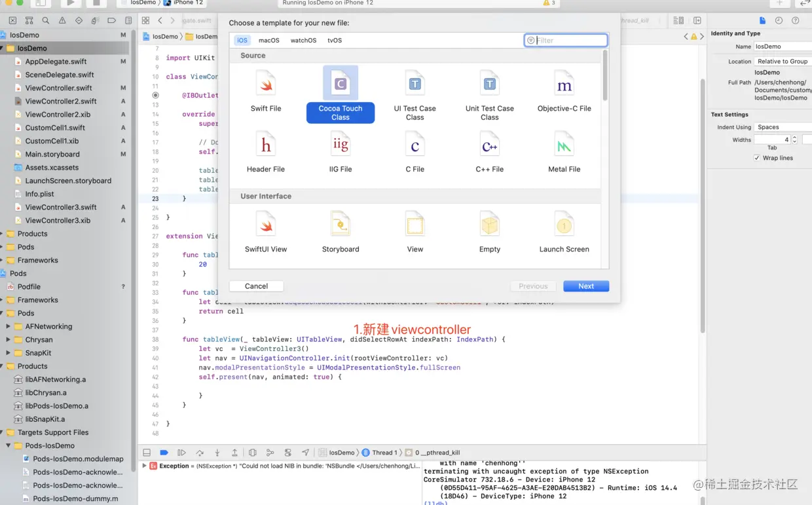Toggle breakpoints activation in debug bar
The height and width of the screenshot is (505, 812).
[164, 453]
